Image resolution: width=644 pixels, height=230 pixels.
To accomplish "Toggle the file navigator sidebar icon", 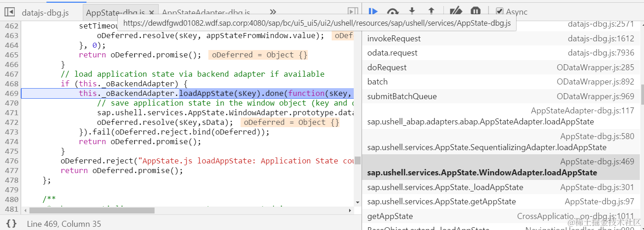I will click(x=10, y=12).
